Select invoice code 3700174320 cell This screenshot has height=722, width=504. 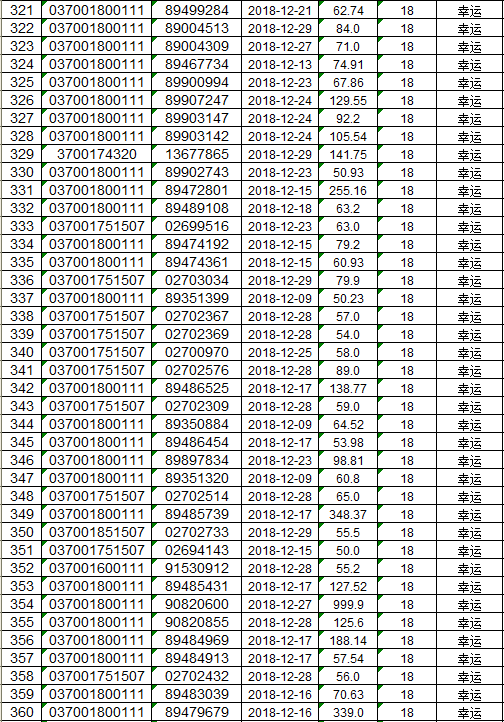point(97,154)
